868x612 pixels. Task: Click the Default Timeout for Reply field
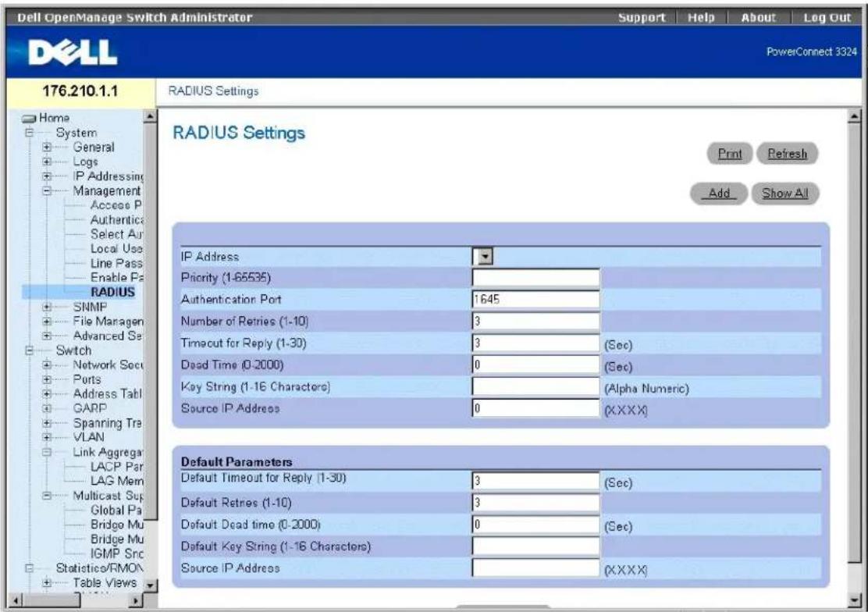535,481
